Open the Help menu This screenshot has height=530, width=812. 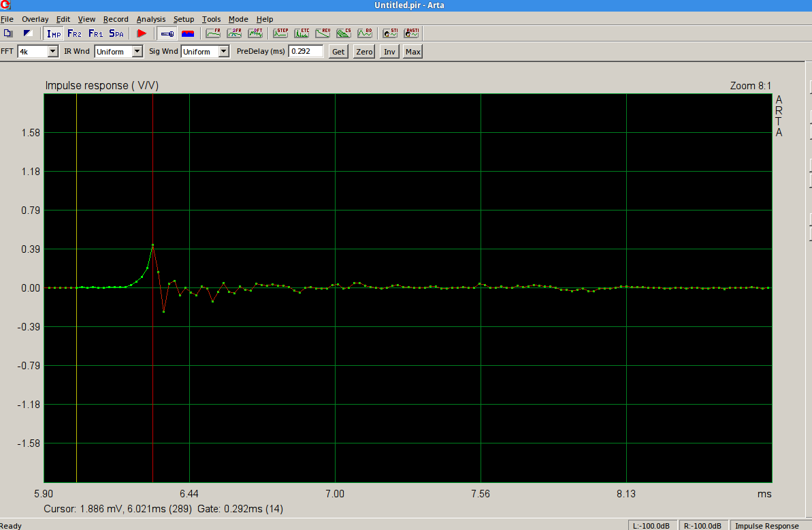(x=265, y=19)
